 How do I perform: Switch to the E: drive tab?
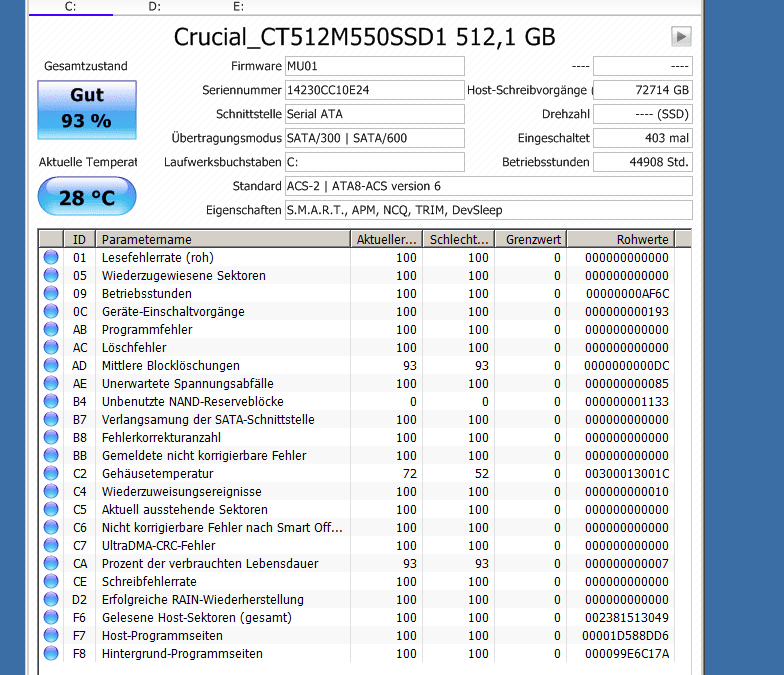238,7
